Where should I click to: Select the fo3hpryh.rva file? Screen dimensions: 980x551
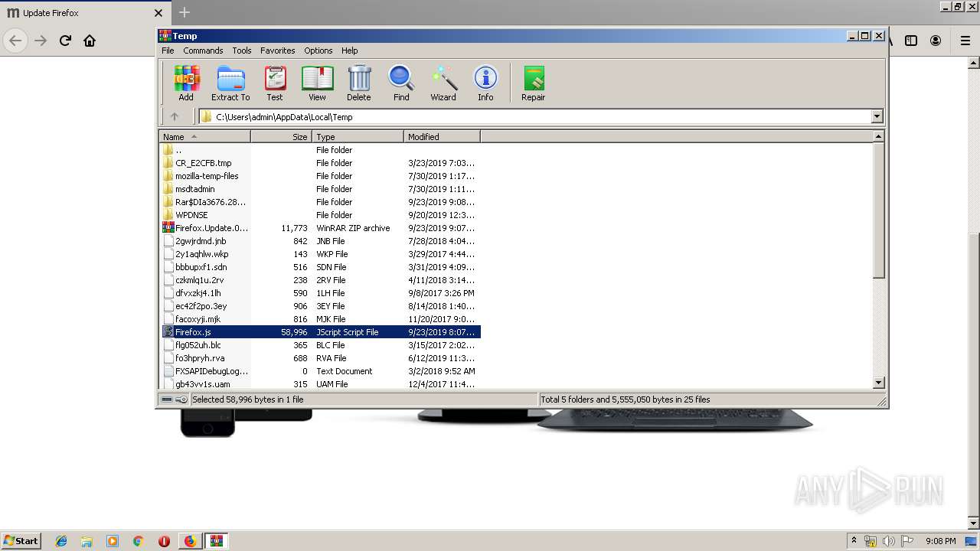[320, 358]
